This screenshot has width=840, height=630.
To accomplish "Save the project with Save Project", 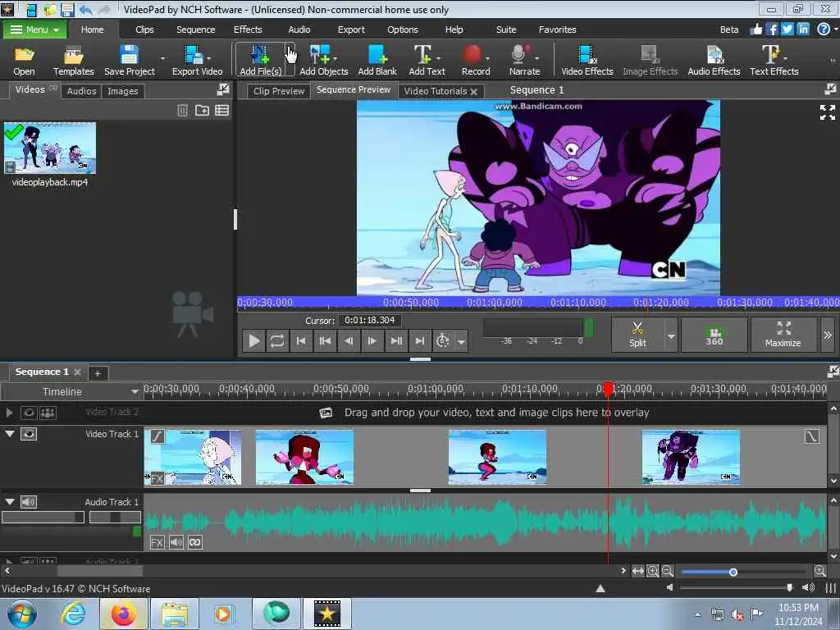I will pos(129,60).
